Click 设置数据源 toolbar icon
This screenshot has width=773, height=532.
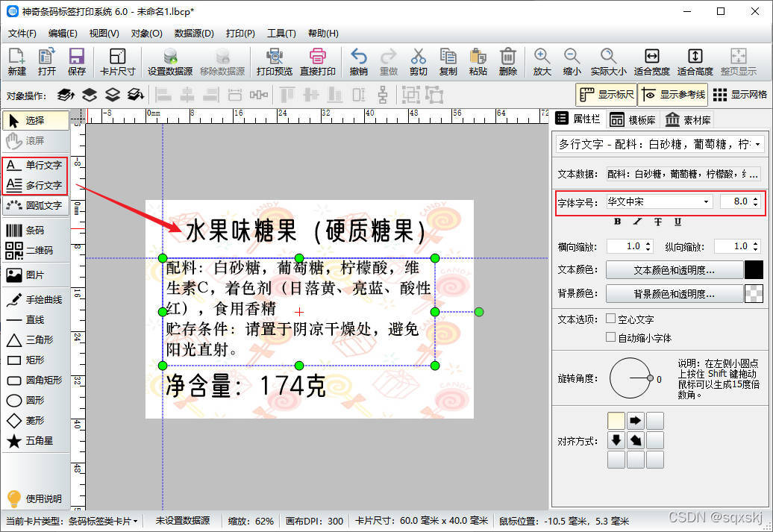170,62
